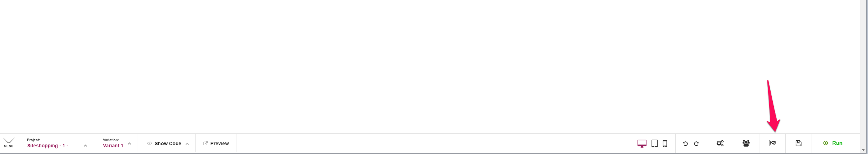868x154 pixels.
Task: Click the vertical scrollbar track
Action: (863, 74)
